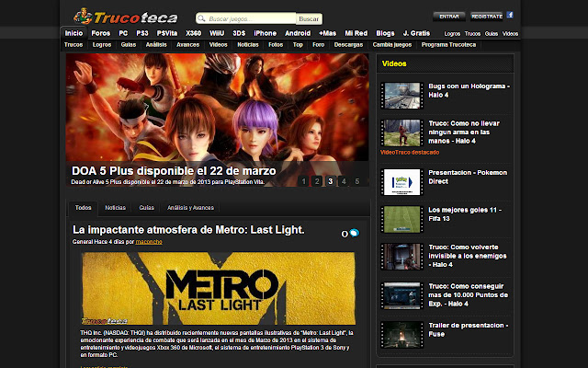Open Logros in the submenu bar
The width and height of the screenshot is (588, 368).
click(x=102, y=45)
